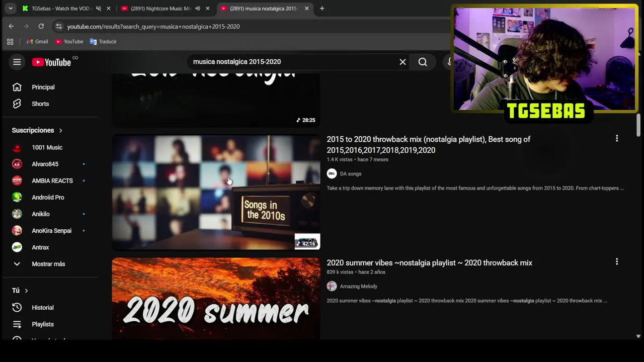Click scrollbar down arrow
The width and height of the screenshot is (644, 362).
(x=638, y=336)
